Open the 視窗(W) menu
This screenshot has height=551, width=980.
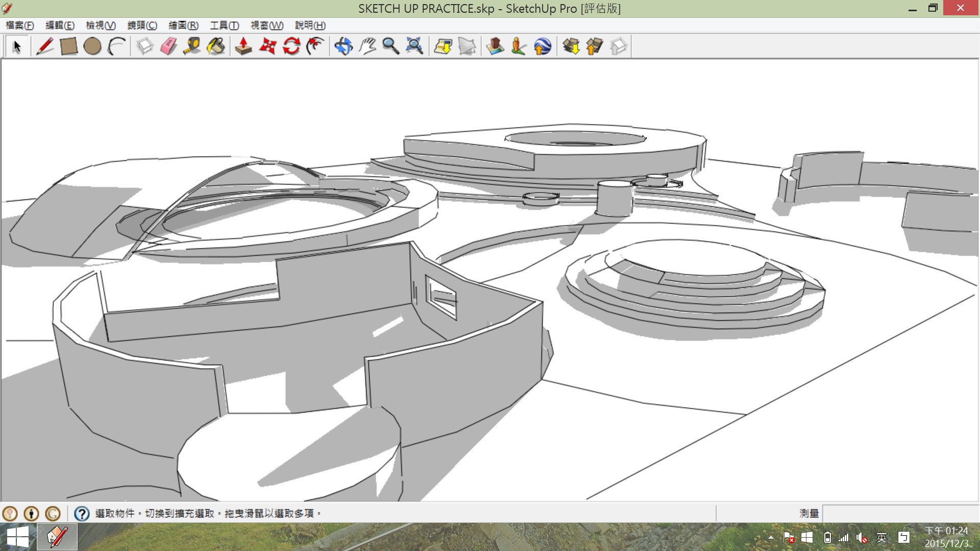tap(267, 26)
